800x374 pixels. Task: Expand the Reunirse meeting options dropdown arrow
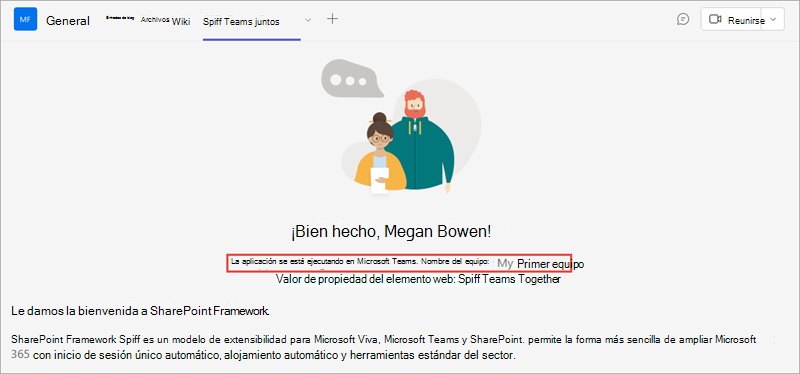[x=772, y=20]
